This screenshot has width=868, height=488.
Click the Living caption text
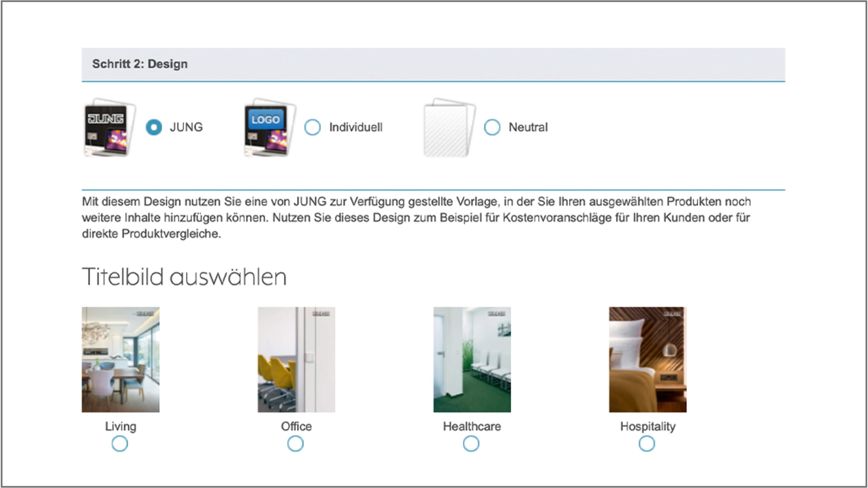tap(121, 426)
